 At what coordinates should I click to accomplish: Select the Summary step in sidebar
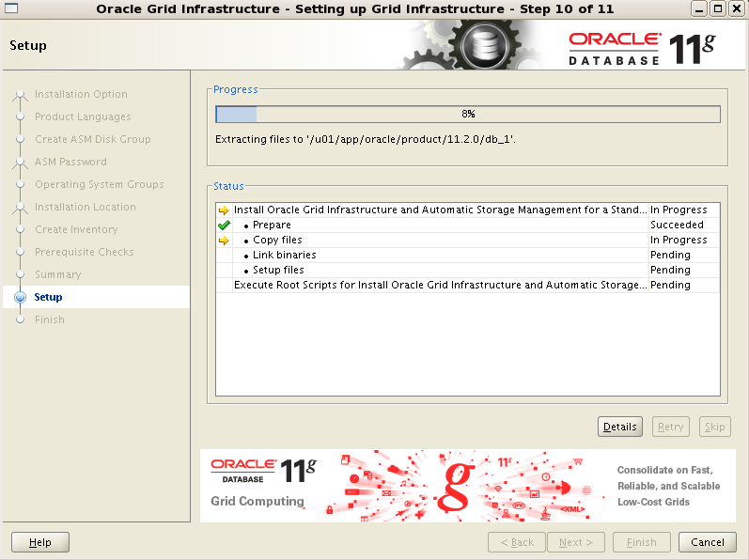57,275
